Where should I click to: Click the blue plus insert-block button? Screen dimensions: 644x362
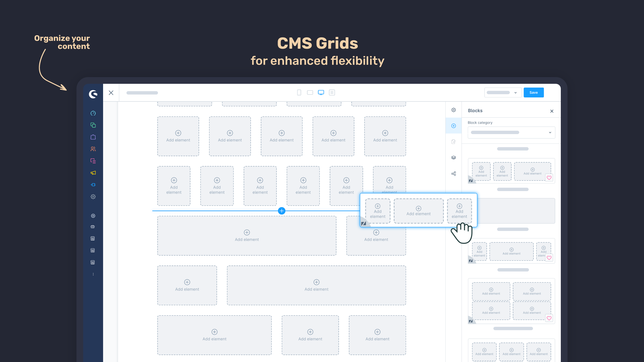click(282, 211)
